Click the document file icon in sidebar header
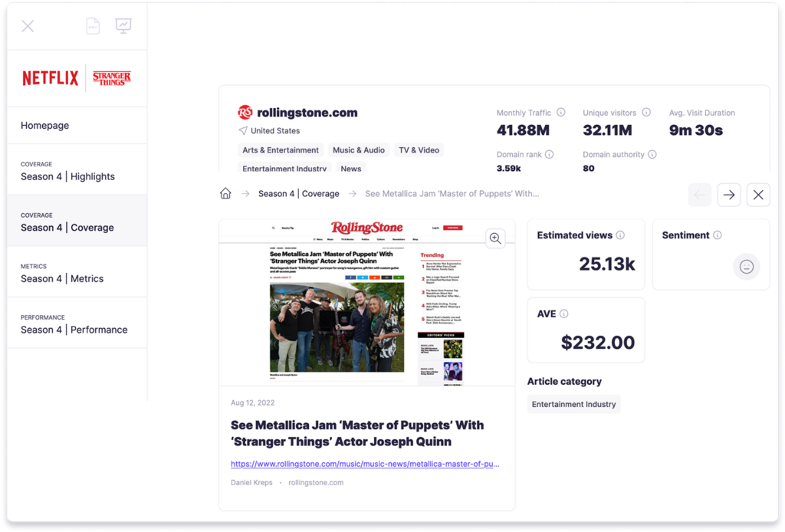785x532 pixels. click(93, 26)
